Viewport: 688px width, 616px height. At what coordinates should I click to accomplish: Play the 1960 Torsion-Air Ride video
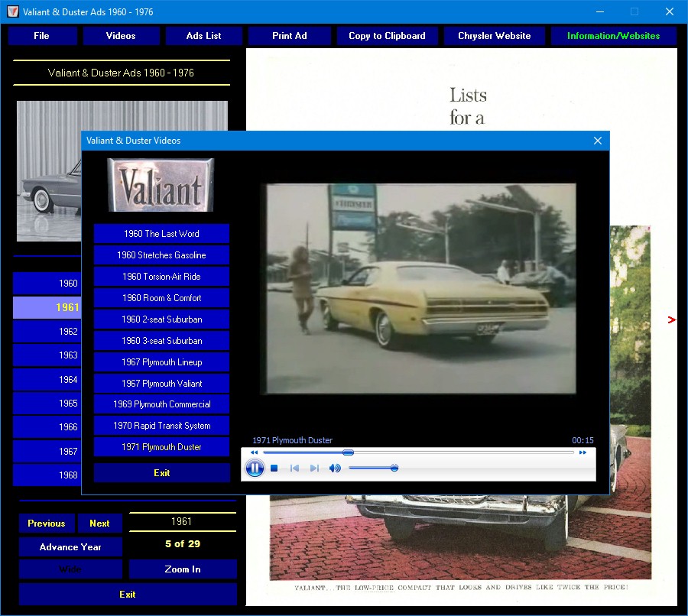point(161,277)
